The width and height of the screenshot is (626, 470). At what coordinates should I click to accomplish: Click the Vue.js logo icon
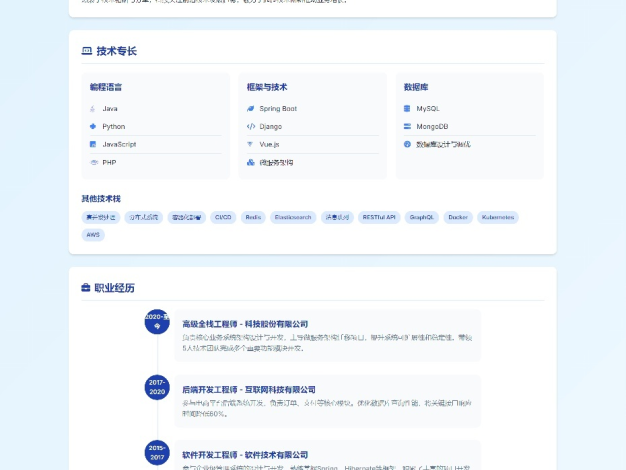(250, 144)
